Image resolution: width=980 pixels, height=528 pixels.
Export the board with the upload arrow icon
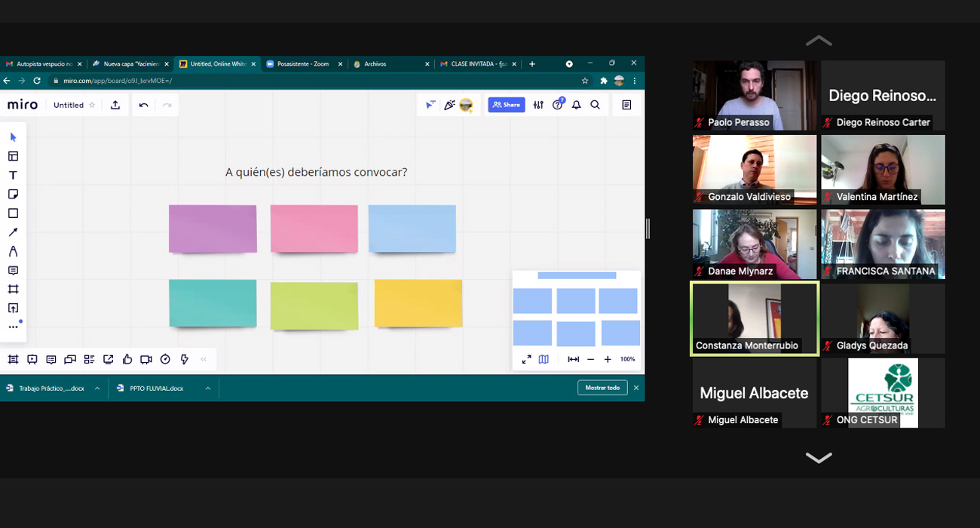pos(115,105)
